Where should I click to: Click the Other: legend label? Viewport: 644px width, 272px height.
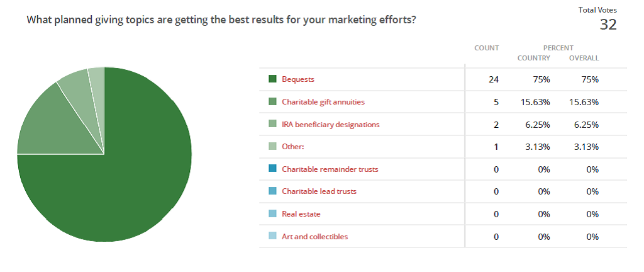click(x=294, y=147)
